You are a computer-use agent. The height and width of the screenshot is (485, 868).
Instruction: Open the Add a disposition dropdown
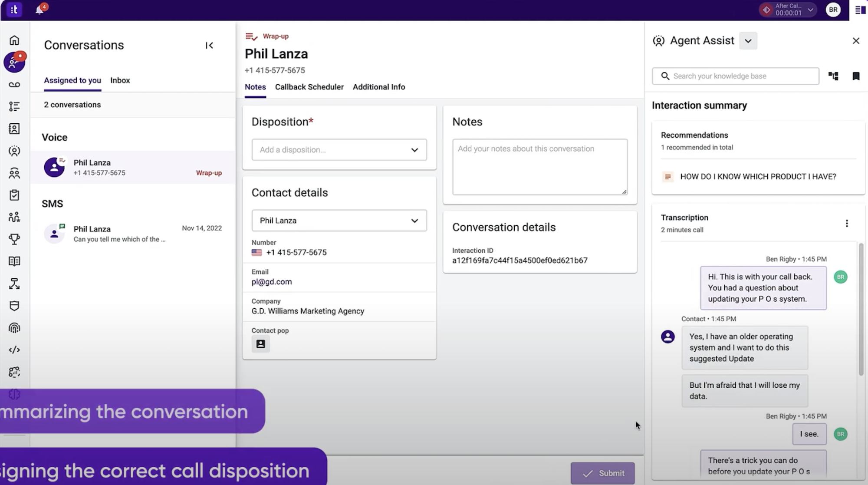(x=339, y=150)
